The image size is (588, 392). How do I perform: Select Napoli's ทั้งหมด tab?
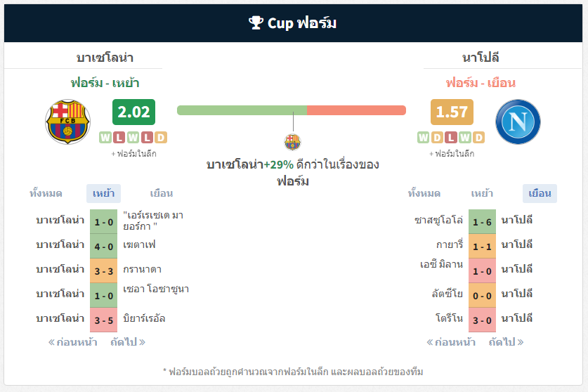[424, 194]
